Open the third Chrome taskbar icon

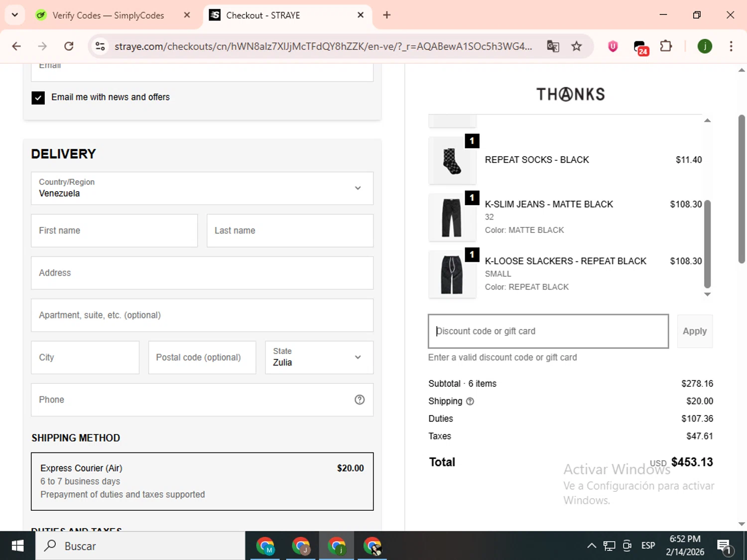coord(337,546)
